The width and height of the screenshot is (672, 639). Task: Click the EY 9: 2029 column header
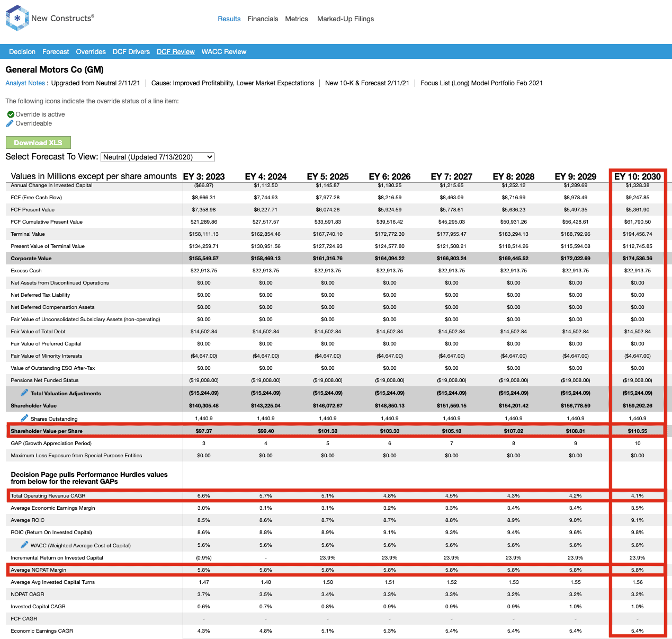point(576,176)
